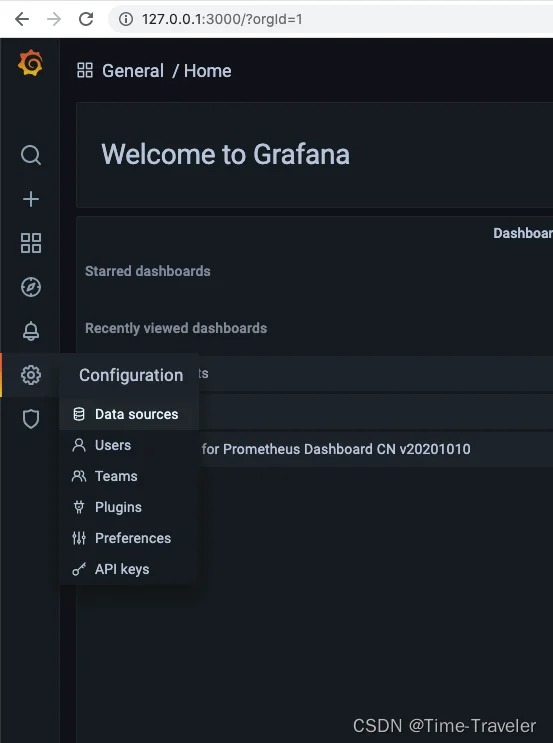Open the Explore compass icon

click(x=31, y=287)
